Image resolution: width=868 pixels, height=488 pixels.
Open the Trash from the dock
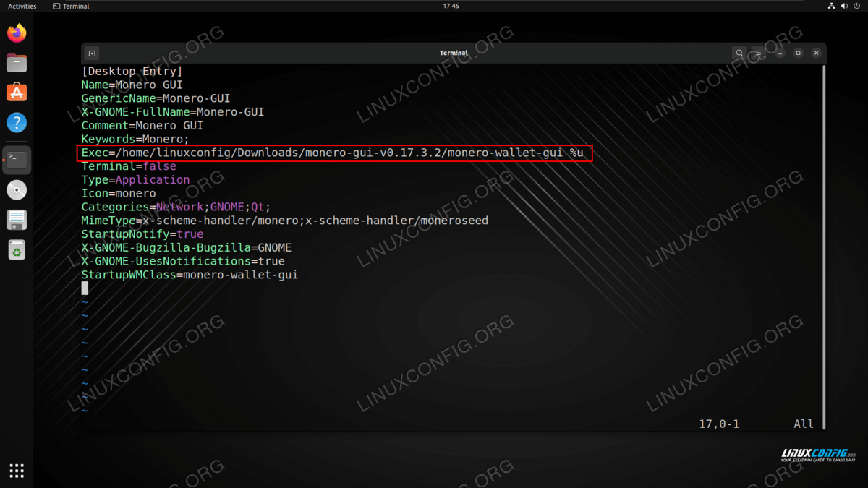pos(17,250)
